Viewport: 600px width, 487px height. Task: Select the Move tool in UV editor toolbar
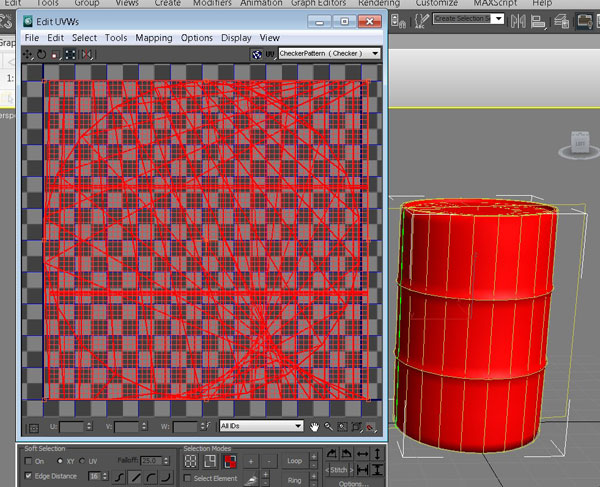pos(27,54)
